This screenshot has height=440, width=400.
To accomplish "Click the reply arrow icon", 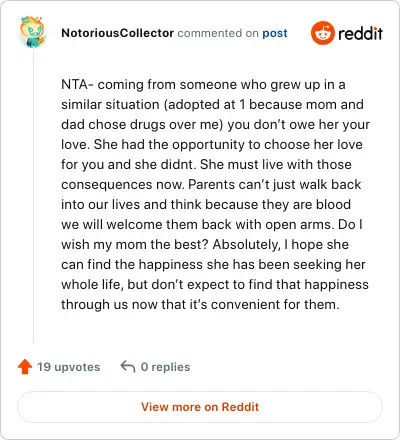I will click(x=128, y=366).
